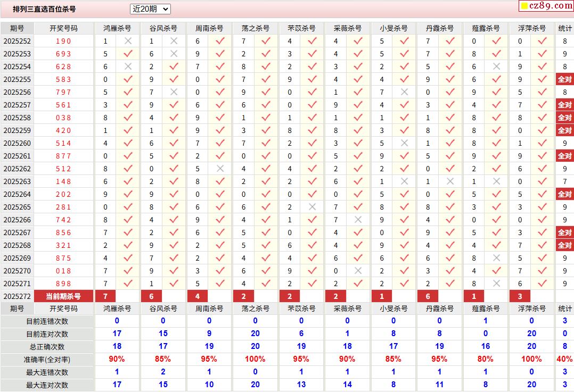This screenshot has height=392, width=574.
Task: Click the 13 in the 最大连对次数 row
Action: [x=301, y=385]
